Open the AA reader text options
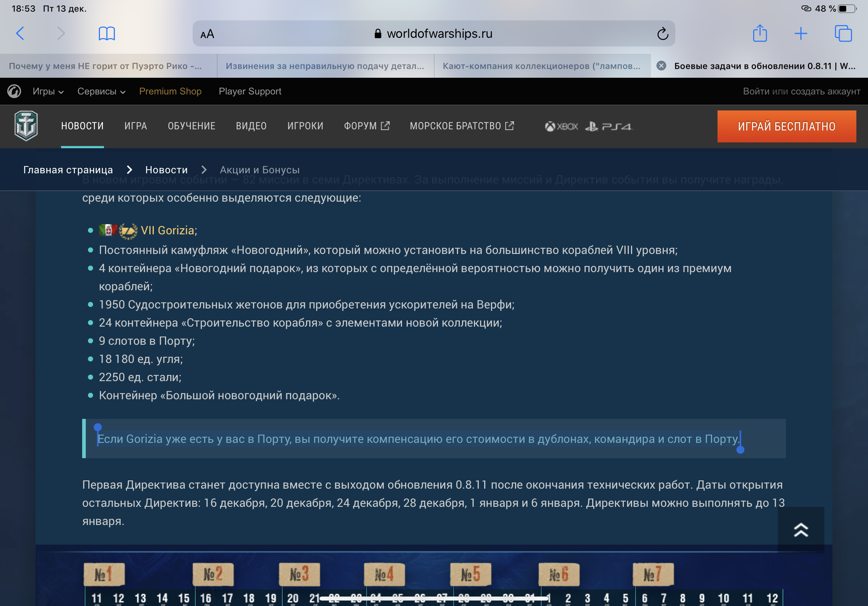Viewport: 868px width, 606px height. (207, 34)
